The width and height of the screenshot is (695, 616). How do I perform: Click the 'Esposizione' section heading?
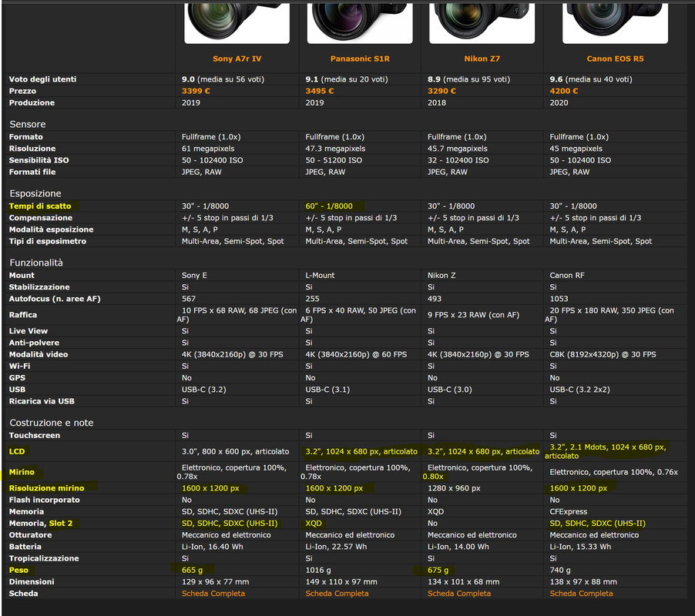35,193
